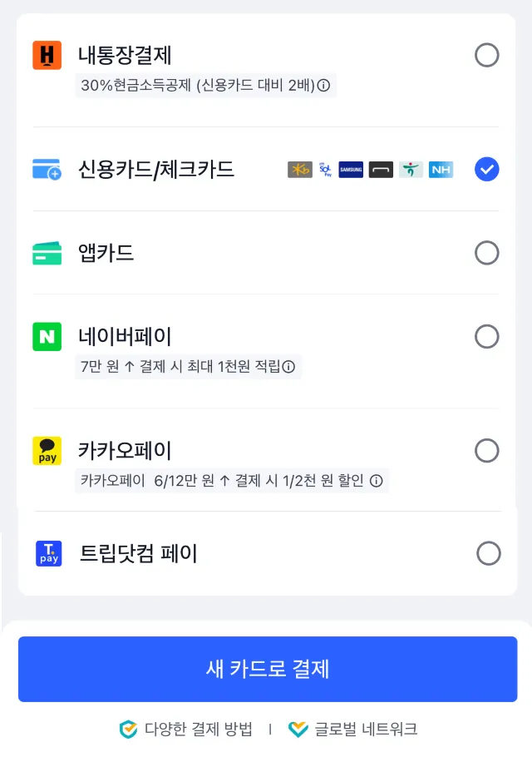Click the green card icon beside 앱카드
Image resolution: width=532 pixels, height=757 pixels.
pyautogui.click(x=46, y=253)
